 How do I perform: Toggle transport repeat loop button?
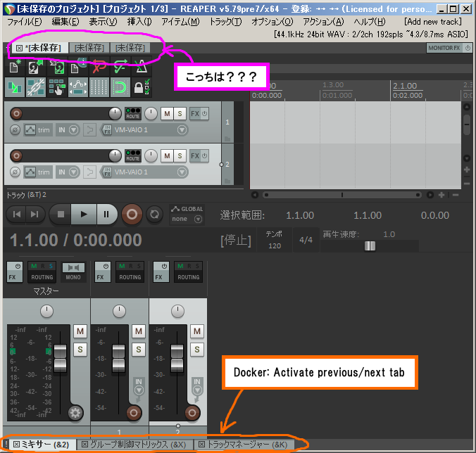point(154,215)
